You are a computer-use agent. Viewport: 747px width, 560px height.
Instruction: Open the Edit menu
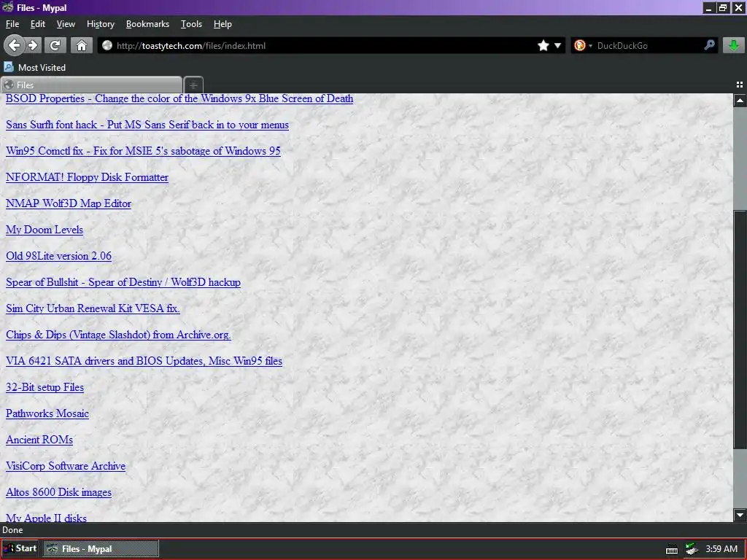tap(38, 24)
